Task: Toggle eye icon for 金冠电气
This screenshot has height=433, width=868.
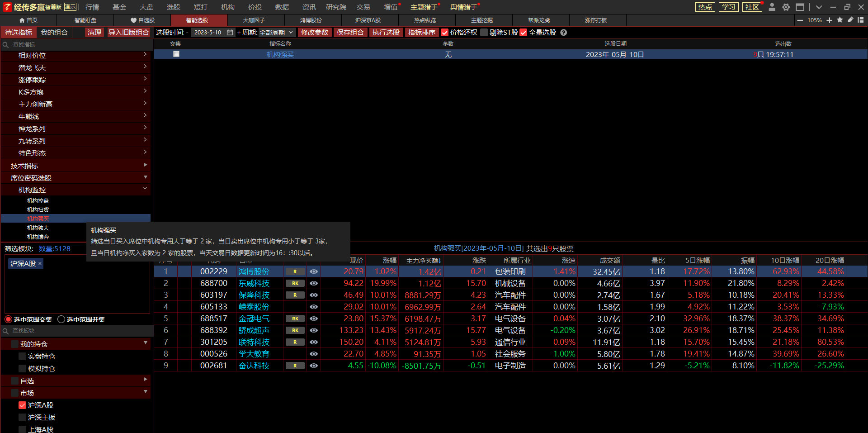Action: 314,319
